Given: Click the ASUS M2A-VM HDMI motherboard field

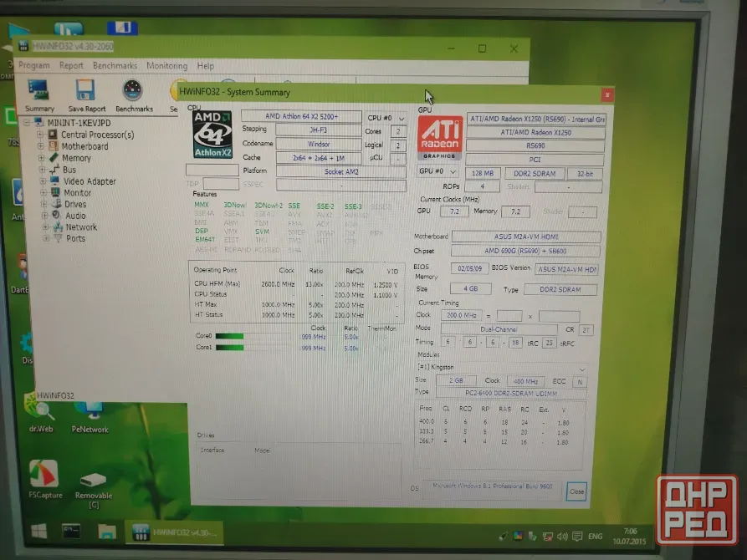Looking at the screenshot, I should click(x=526, y=237).
